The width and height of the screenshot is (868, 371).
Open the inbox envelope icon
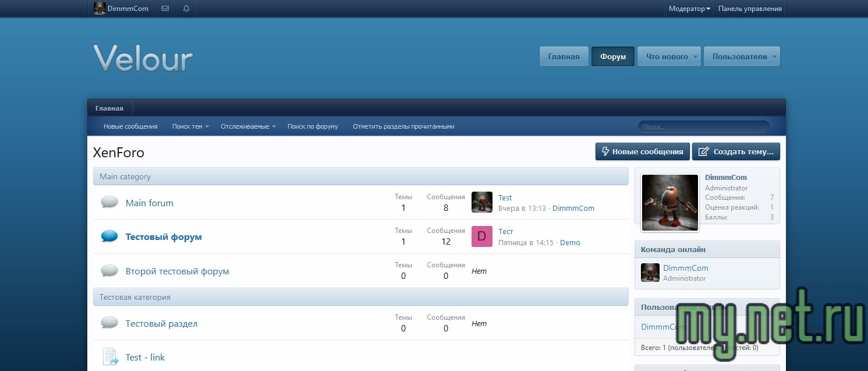point(165,9)
